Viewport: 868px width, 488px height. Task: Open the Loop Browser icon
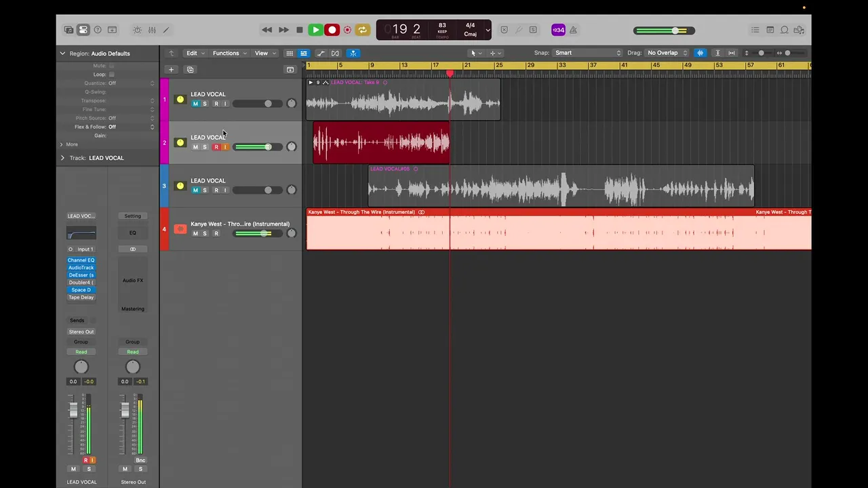tap(785, 30)
